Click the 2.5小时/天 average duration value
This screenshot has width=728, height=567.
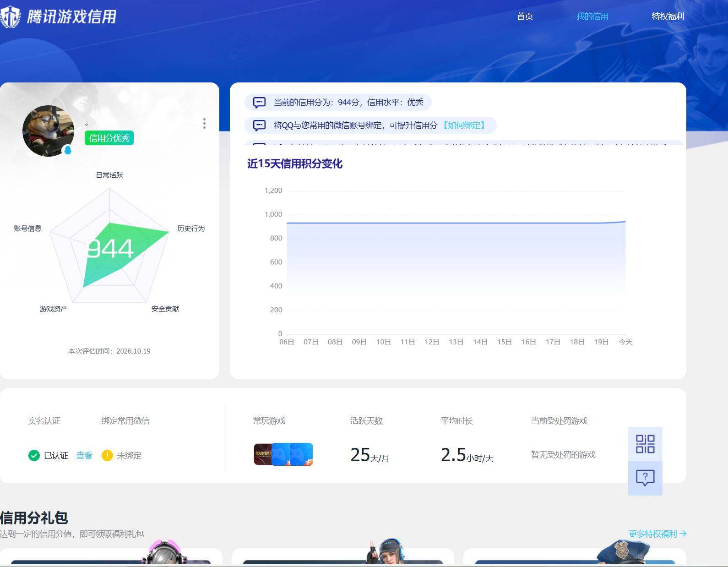467,455
